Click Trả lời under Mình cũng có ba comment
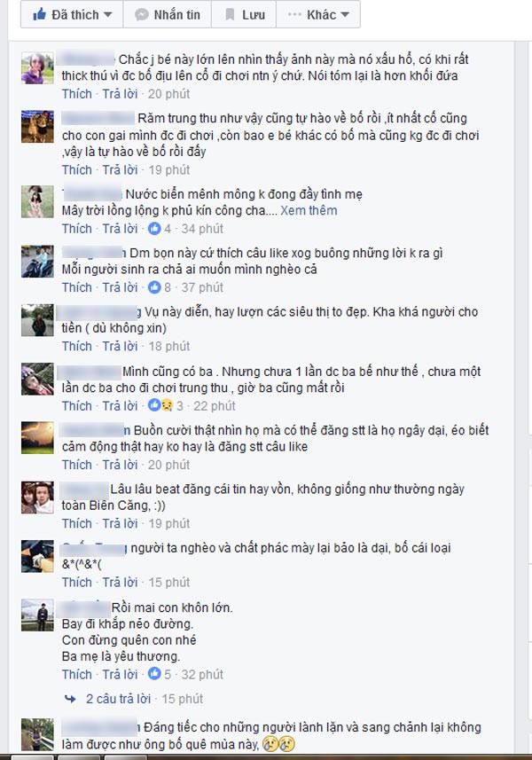This screenshot has height=760, width=532. coord(120,405)
